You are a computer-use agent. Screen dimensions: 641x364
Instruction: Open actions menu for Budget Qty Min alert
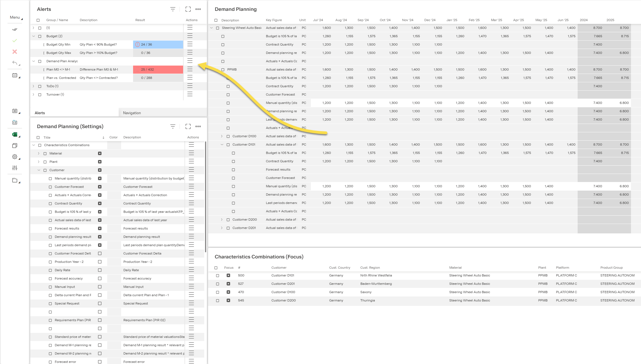tap(190, 44)
